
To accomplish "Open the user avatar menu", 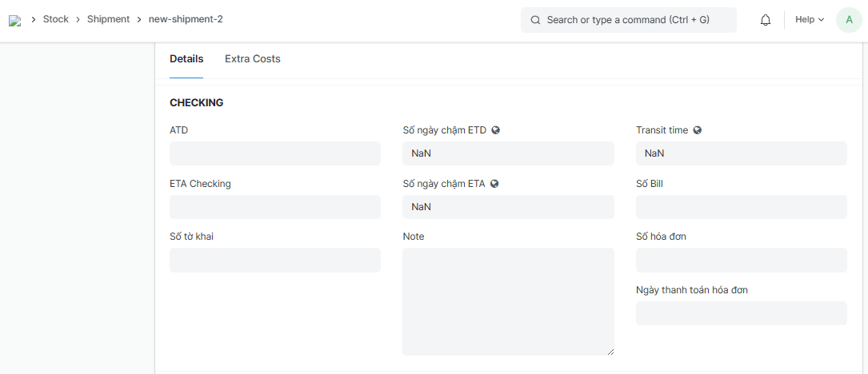I will tap(849, 20).
